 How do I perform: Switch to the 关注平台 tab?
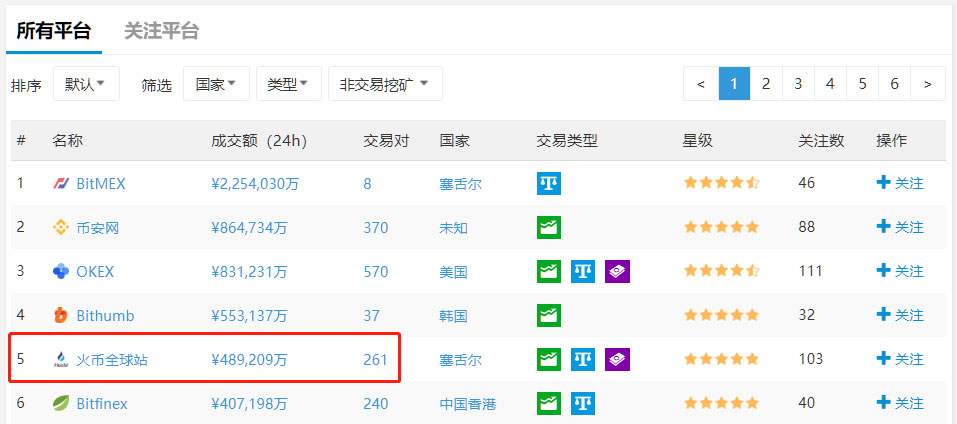pyautogui.click(x=162, y=31)
